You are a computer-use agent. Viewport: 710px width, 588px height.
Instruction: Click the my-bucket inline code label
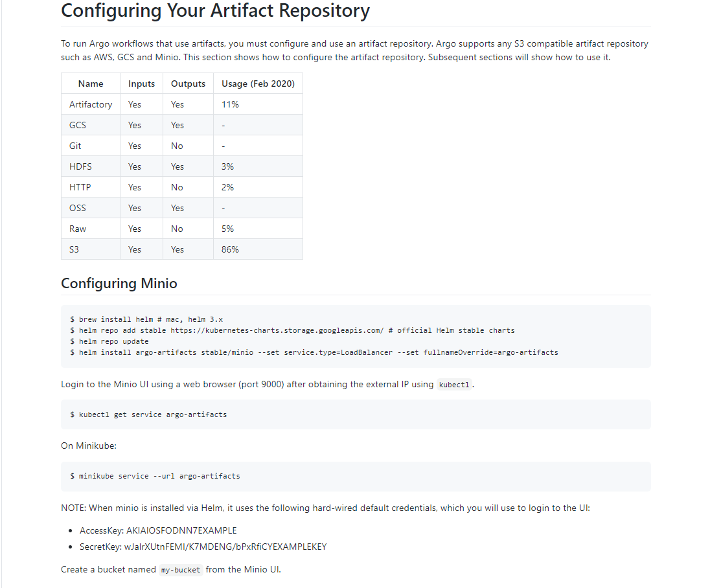(181, 570)
